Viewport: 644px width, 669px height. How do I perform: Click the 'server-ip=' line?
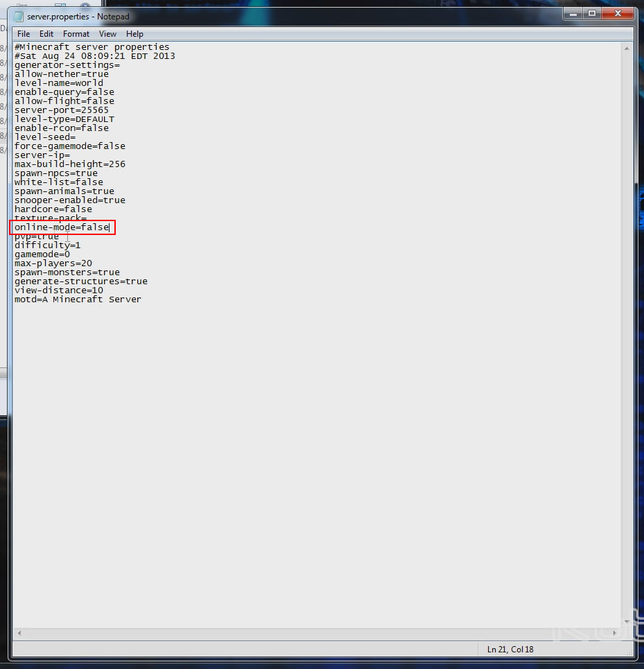(x=42, y=155)
